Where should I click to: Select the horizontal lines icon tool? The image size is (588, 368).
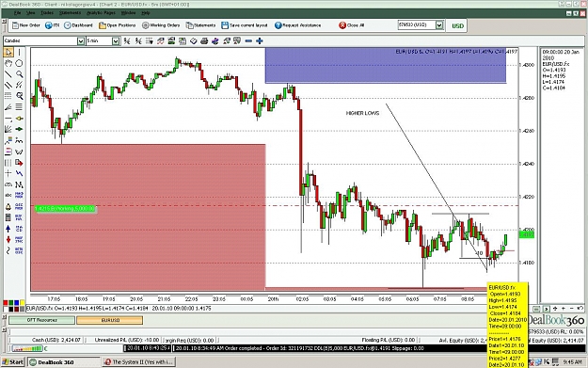tap(19, 107)
